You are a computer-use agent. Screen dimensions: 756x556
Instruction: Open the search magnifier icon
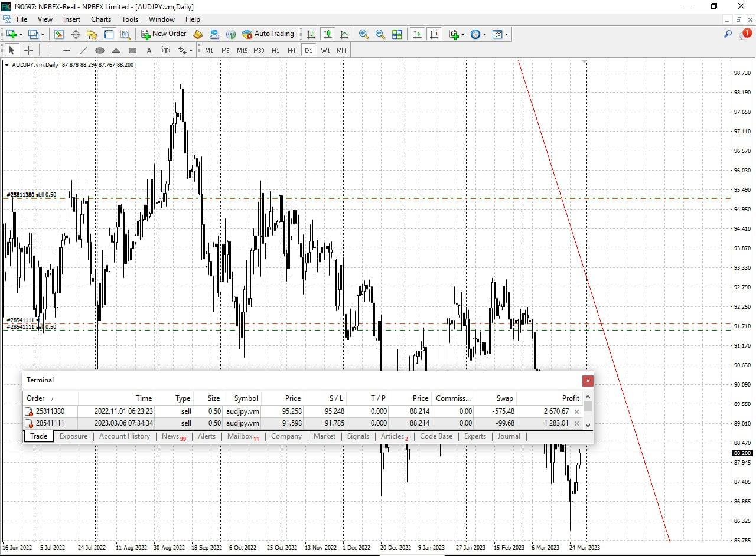pos(728,34)
